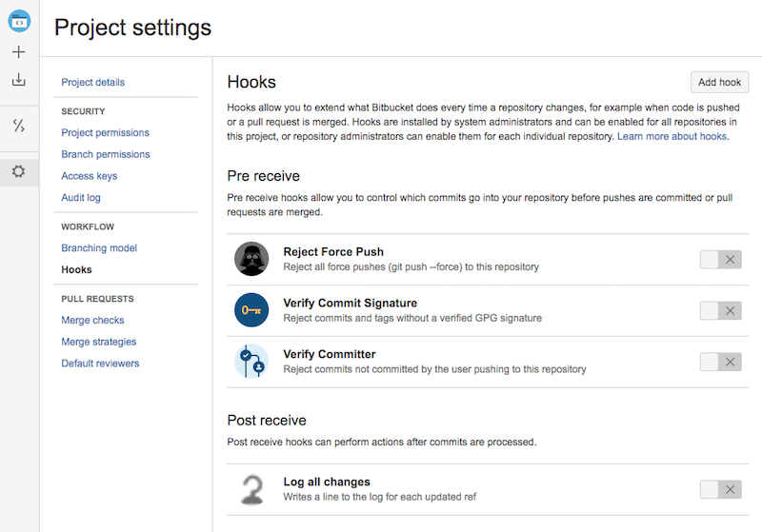Open the settings gear icon in sidebar
Viewport: 762px width, 532px height.
coord(18,171)
